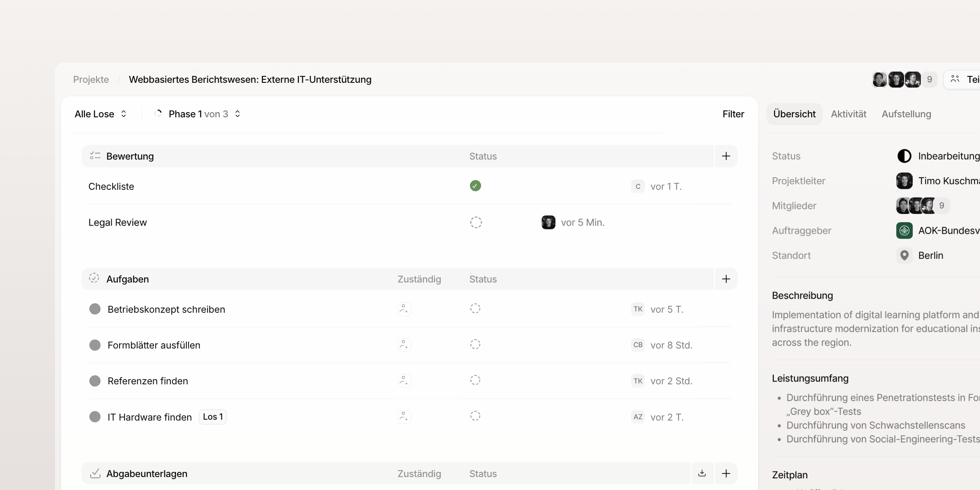The image size is (980, 490).
Task: Open the 'Phase 1 von 3' selector
Action: coord(198,114)
